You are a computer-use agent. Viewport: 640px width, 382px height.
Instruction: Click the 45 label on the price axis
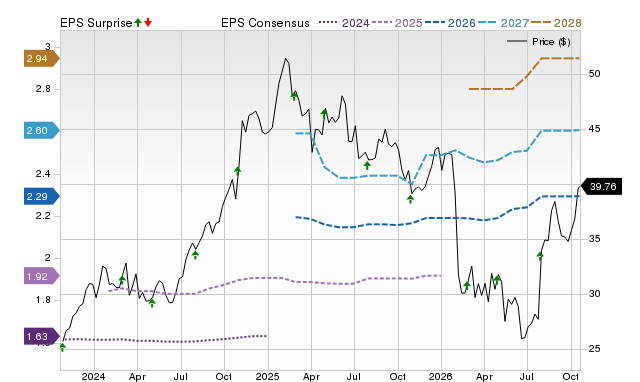tap(594, 129)
